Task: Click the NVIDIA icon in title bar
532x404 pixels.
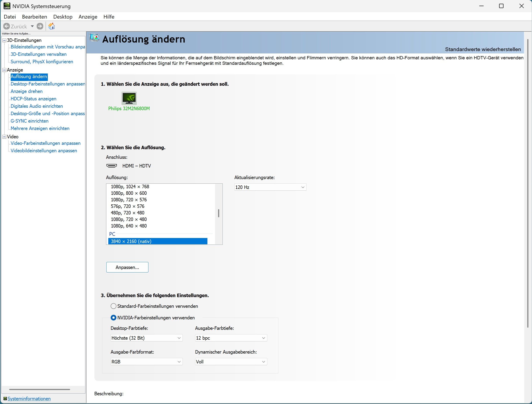Action: pyautogui.click(x=7, y=6)
